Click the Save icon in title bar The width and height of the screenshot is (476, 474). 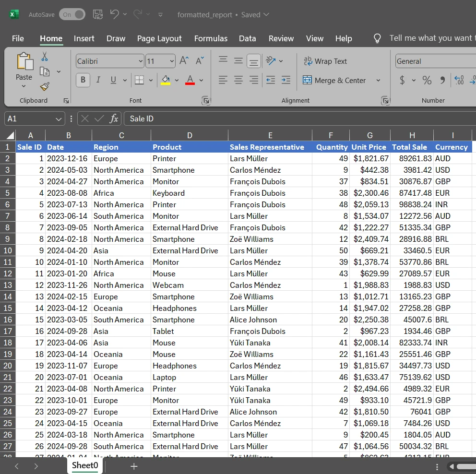tap(97, 14)
